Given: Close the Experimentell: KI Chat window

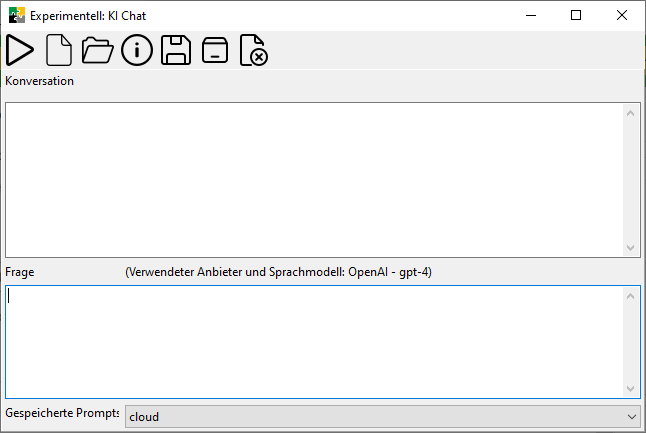Looking at the screenshot, I should point(622,15).
